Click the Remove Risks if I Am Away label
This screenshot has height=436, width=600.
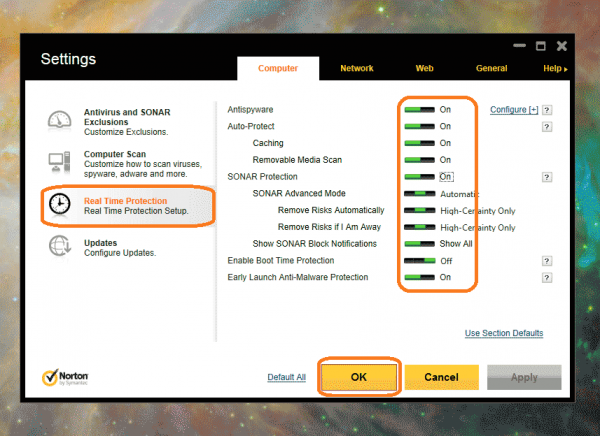[329, 227]
